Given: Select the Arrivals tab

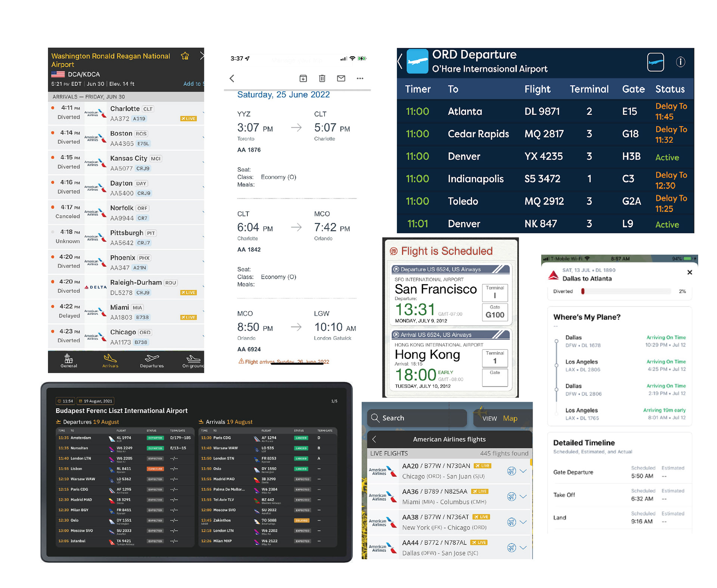Looking at the screenshot, I should (x=110, y=361).
